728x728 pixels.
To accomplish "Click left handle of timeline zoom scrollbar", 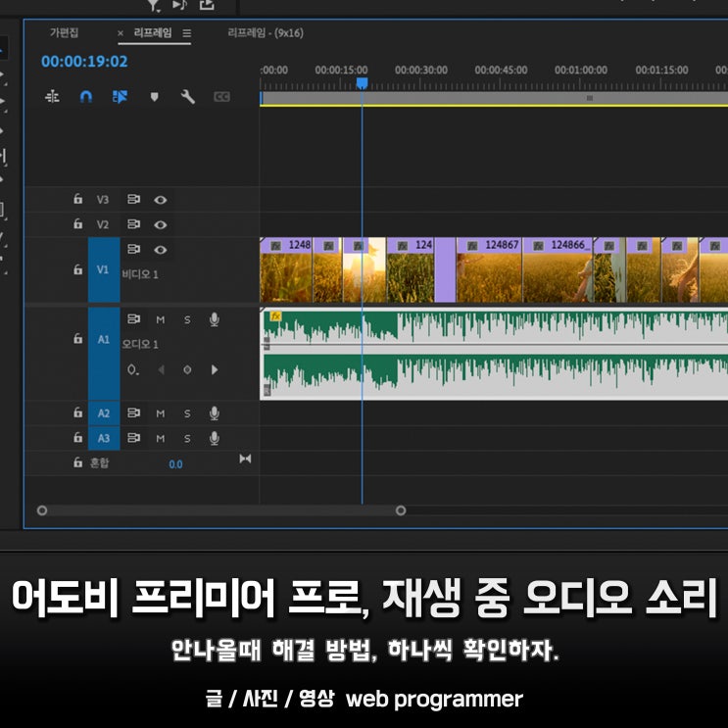I will tap(42, 510).
